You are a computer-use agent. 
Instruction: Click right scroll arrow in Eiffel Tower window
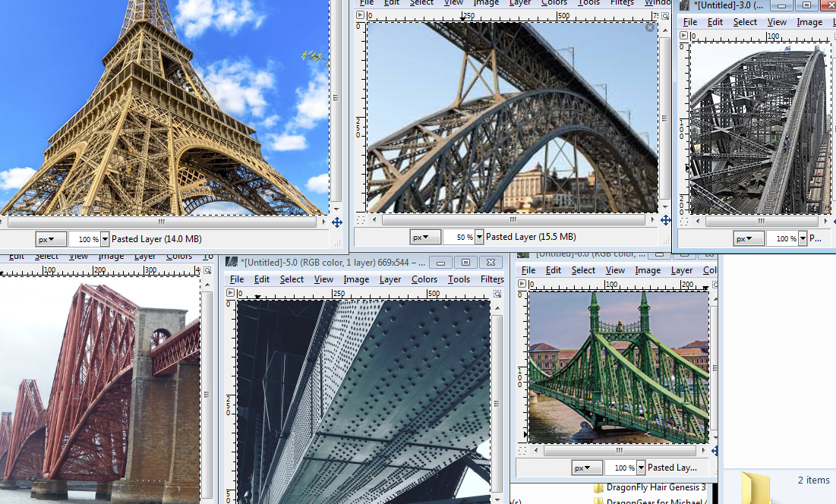point(323,222)
